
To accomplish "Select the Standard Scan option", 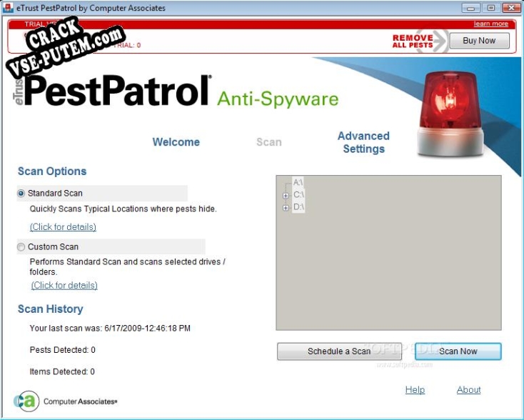I will [21, 194].
